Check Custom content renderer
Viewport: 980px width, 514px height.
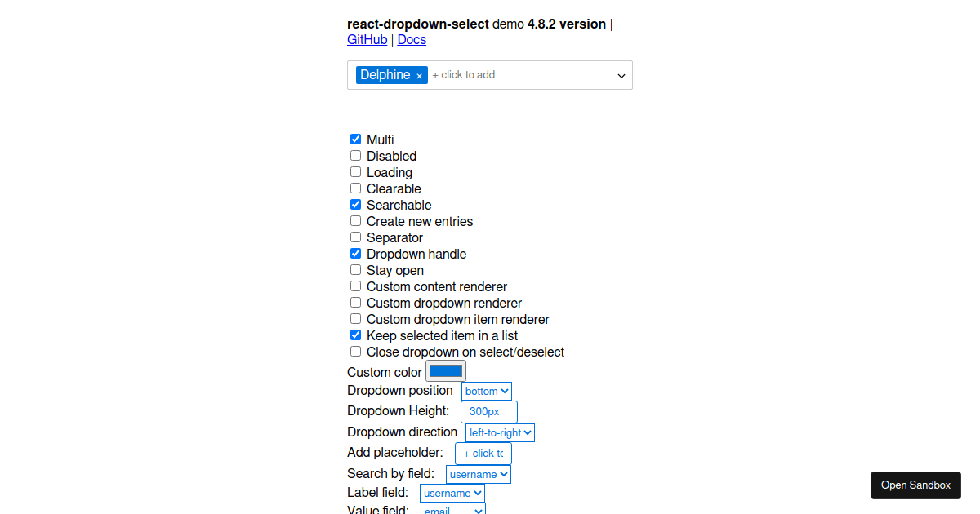pyautogui.click(x=355, y=286)
